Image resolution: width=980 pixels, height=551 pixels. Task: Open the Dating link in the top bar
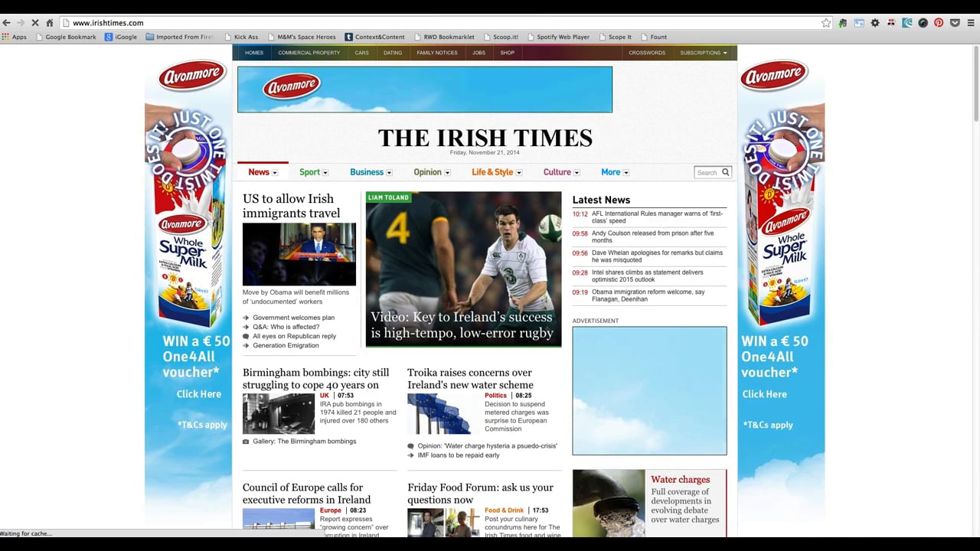pyautogui.click(x=393, y=53)
